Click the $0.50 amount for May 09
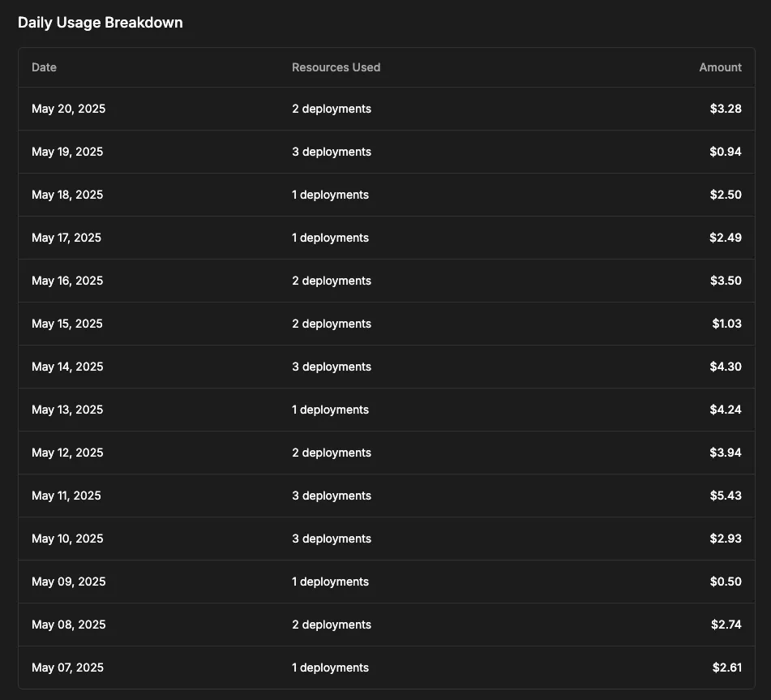 coord(725,582)
